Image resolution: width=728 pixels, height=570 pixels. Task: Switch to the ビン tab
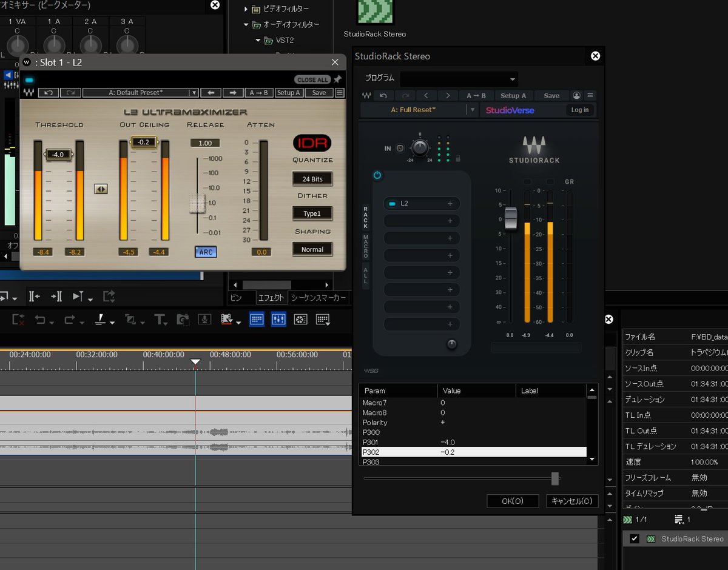point(235,298)
